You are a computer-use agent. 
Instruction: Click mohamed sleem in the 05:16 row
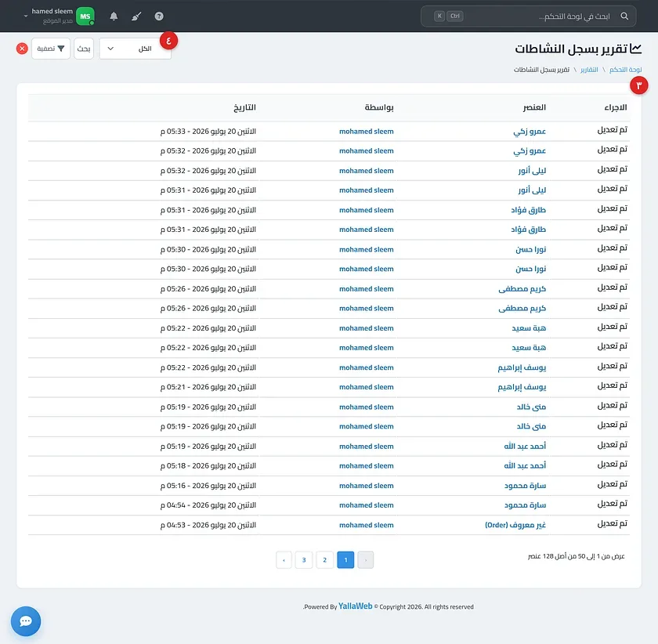367,485
